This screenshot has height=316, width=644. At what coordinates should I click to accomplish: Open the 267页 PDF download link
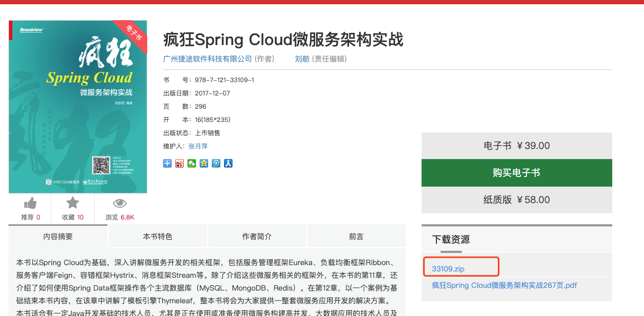click(504, 285)
